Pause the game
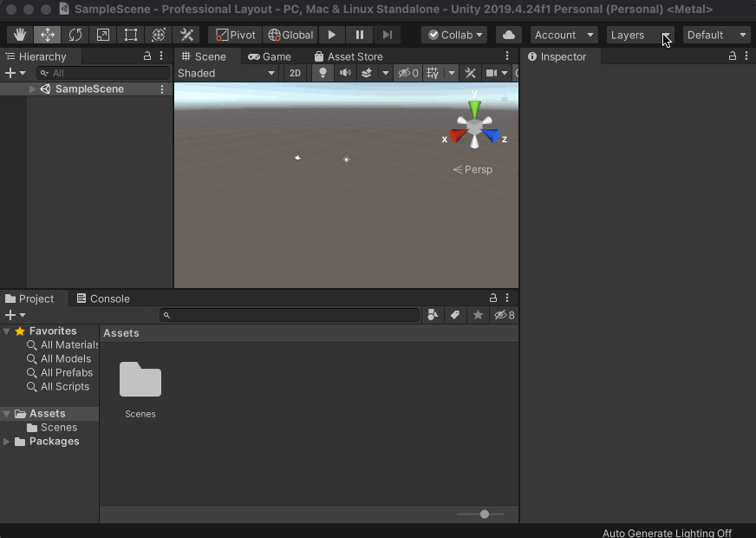The width and height of the screenshot is (756, 538). click(x=359, y=35)
